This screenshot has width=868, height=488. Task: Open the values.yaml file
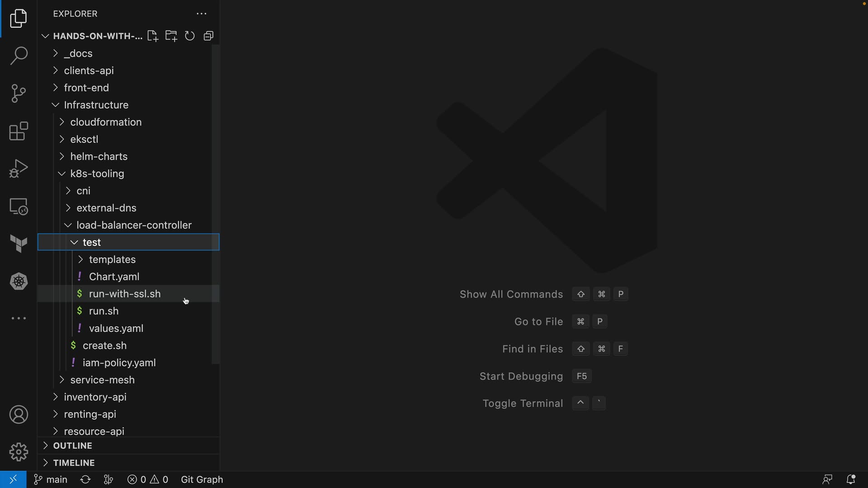[x=116, y=328]
